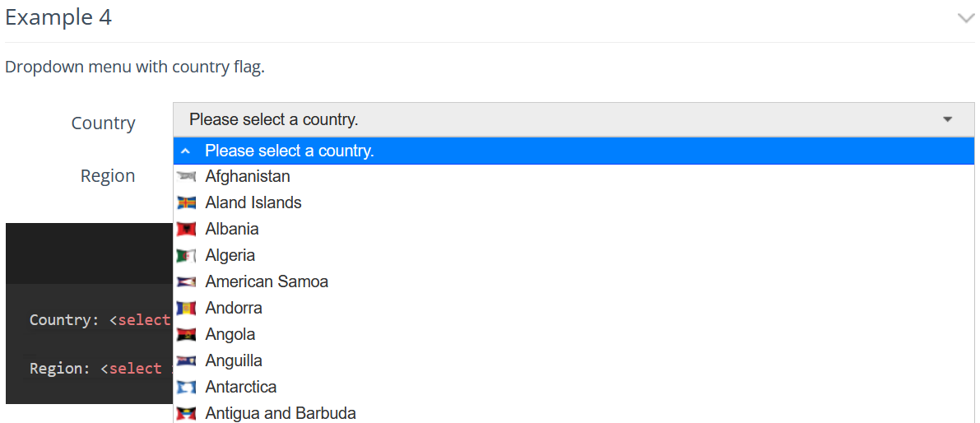
Task: Pick Antarctica from the country options
Action: click(x=574, y=387)
